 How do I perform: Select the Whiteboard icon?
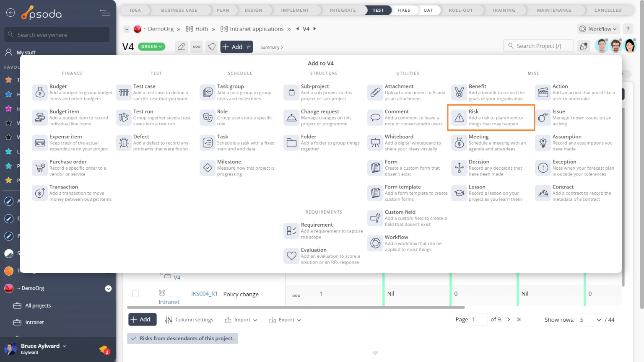375,143
